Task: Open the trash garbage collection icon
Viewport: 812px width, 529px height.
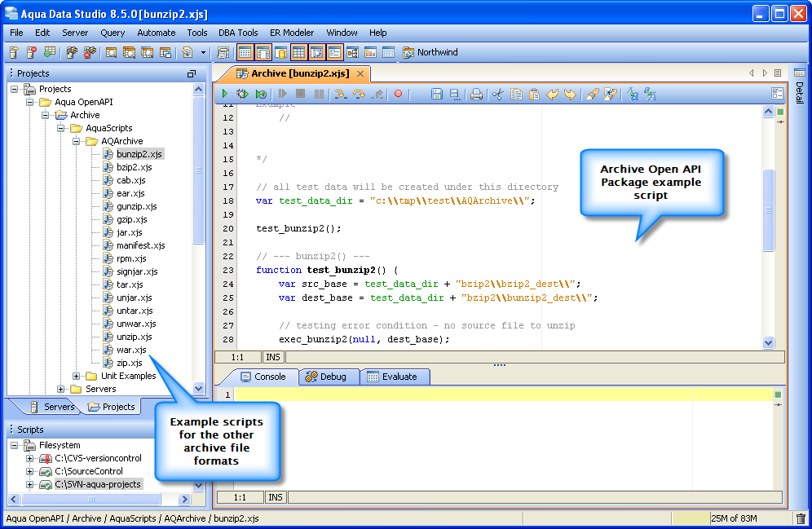Action: coord(801,518)
